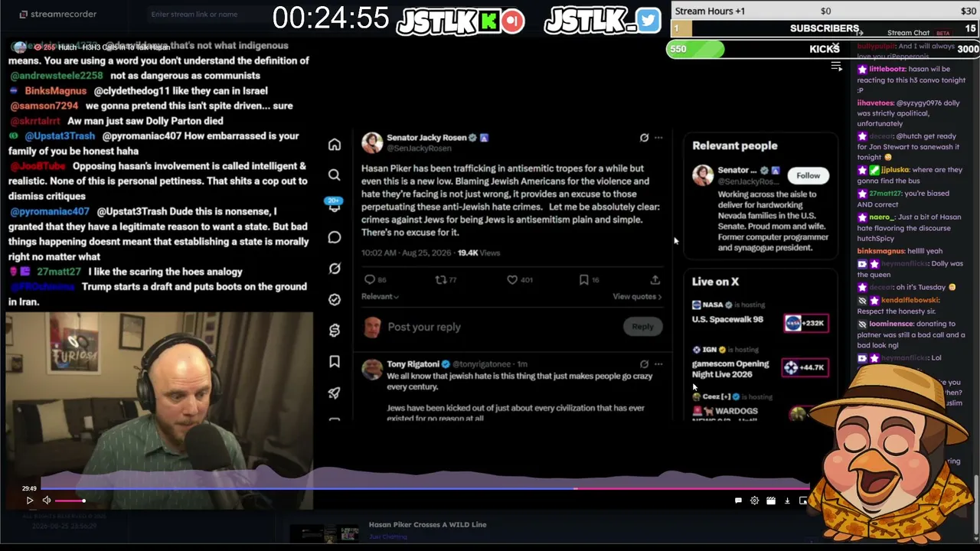Open the dollar monetization icon in X sidebar

(x=335, y=330)
